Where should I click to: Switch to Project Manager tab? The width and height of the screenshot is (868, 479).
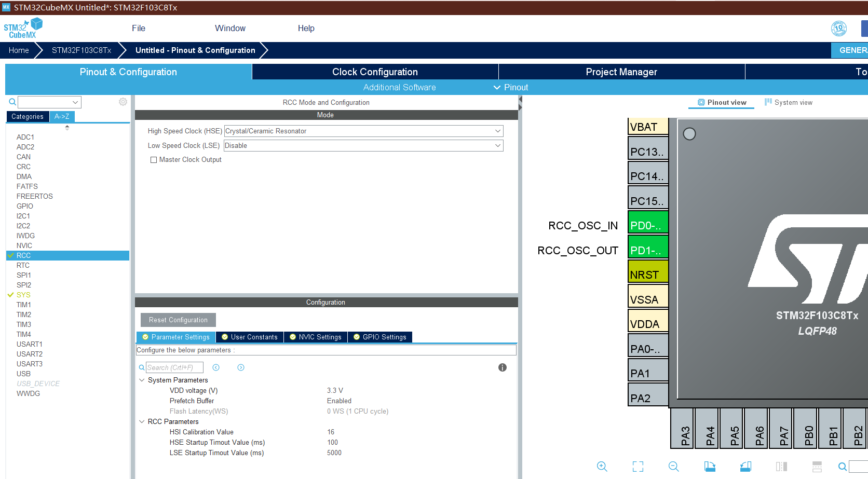(621, 72)
